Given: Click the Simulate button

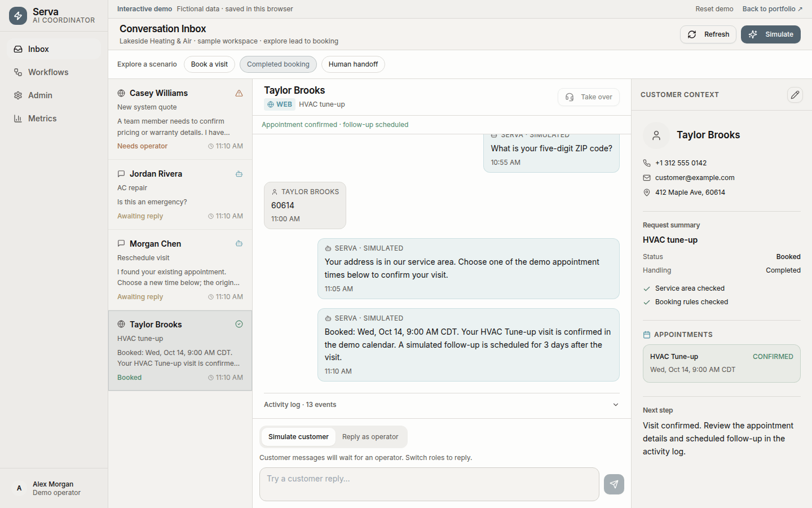Looking at the screenshot, I should point(771,34).
